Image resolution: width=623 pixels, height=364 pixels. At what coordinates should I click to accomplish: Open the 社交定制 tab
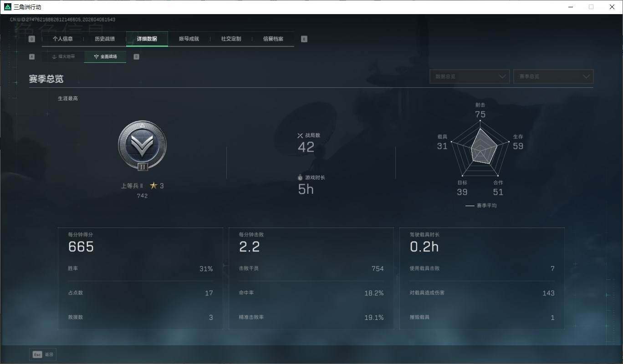[x=231, y=39]
